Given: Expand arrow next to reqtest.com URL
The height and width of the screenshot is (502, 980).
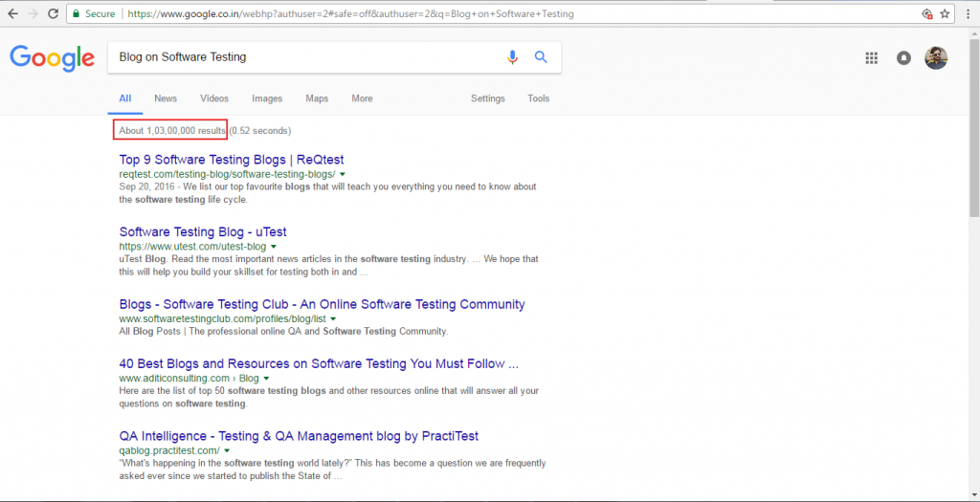Looking at the screenshot, I should pos(343,174).
